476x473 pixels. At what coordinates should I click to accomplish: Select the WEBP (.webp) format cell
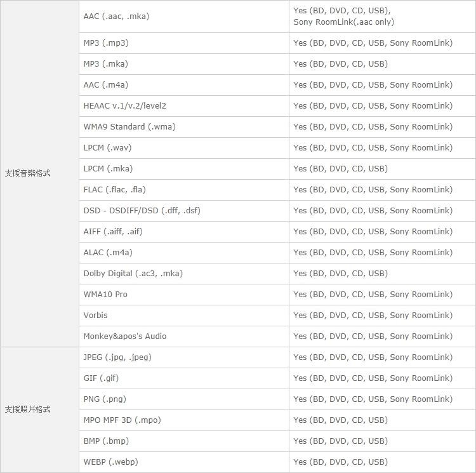click(x=184, y=462)
